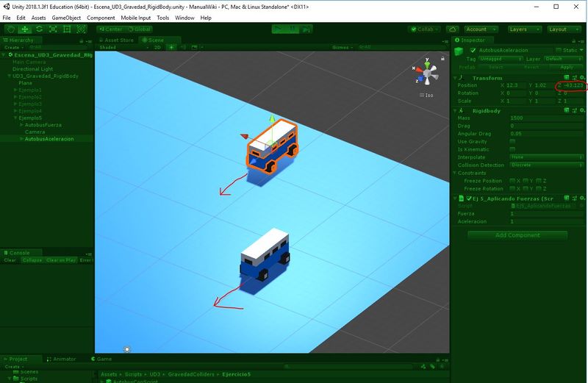Collapse the Constraints foldout

455,173
